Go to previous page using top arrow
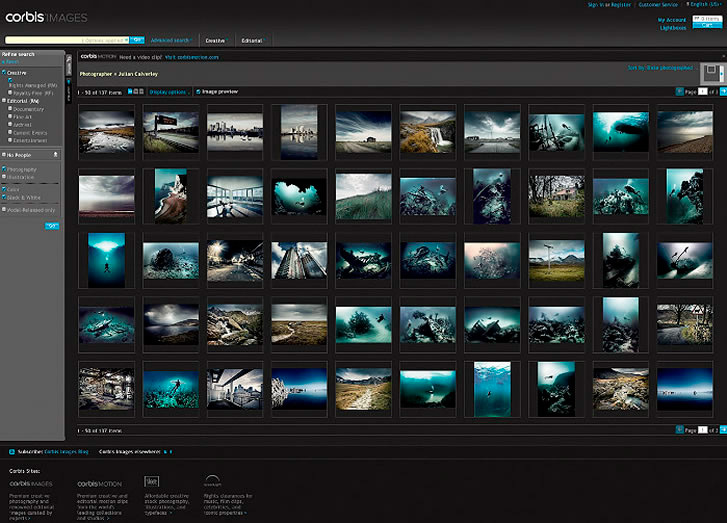 point(680,91)
